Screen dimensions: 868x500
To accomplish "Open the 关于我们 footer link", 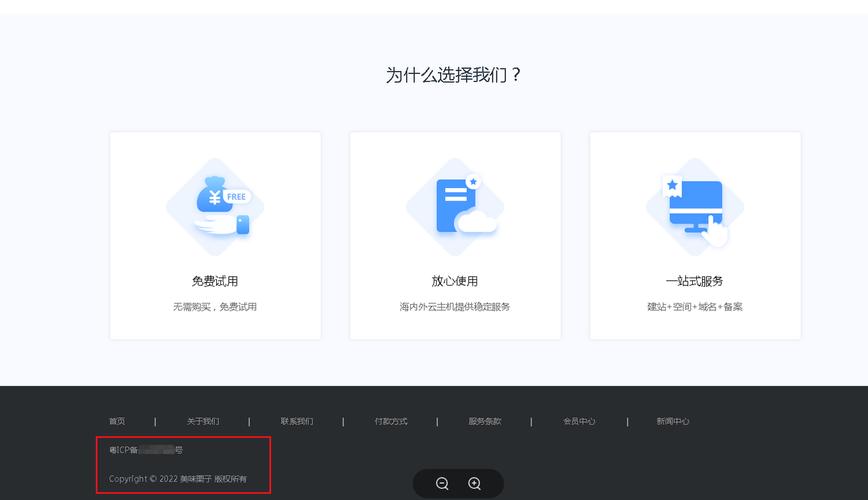I will coord(203,421).
